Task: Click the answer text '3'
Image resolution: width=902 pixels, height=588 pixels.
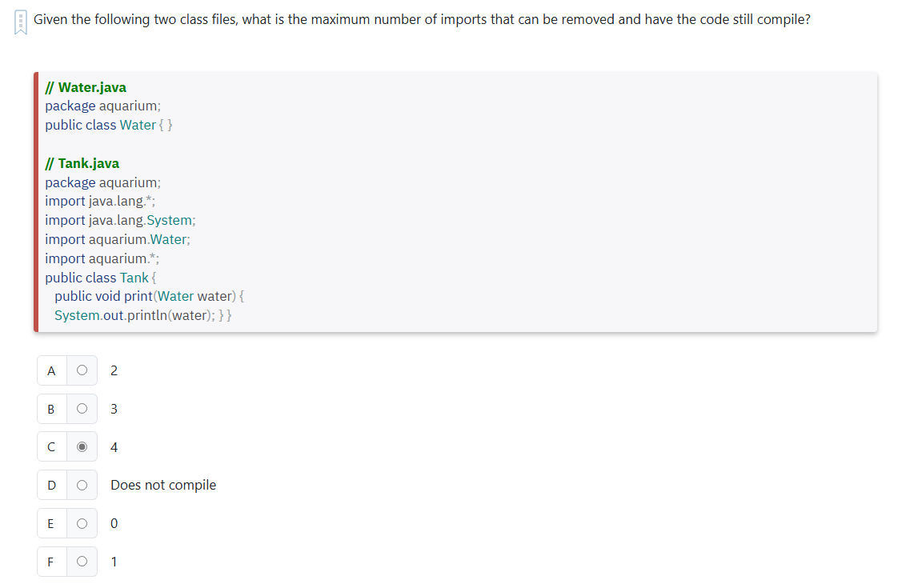Action: click(114, 409)
